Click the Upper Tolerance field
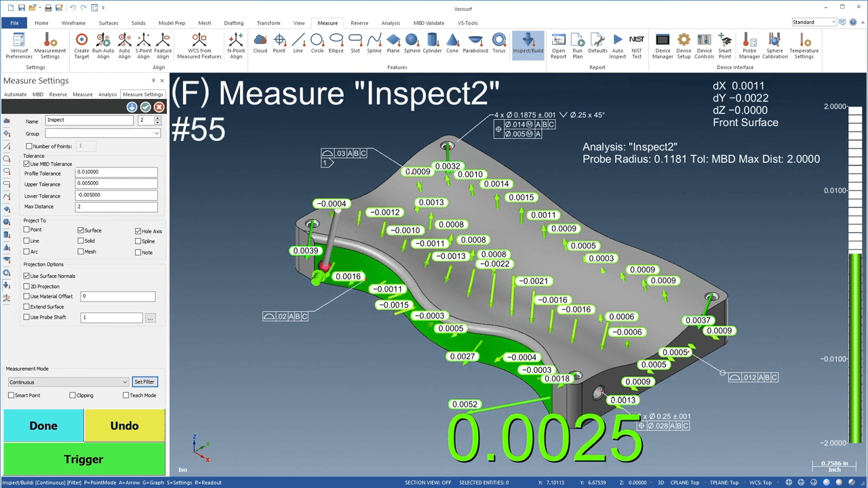 click(117, 184)
